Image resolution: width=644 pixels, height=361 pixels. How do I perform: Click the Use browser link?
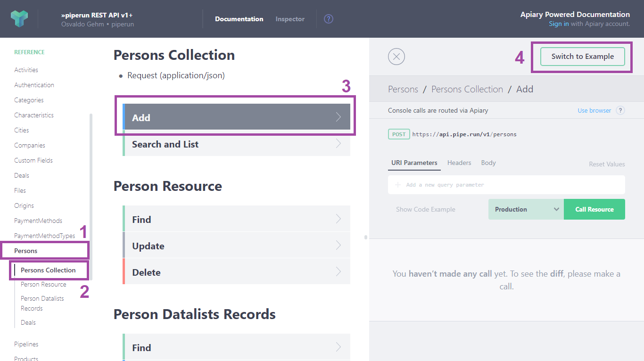(594, 110)
